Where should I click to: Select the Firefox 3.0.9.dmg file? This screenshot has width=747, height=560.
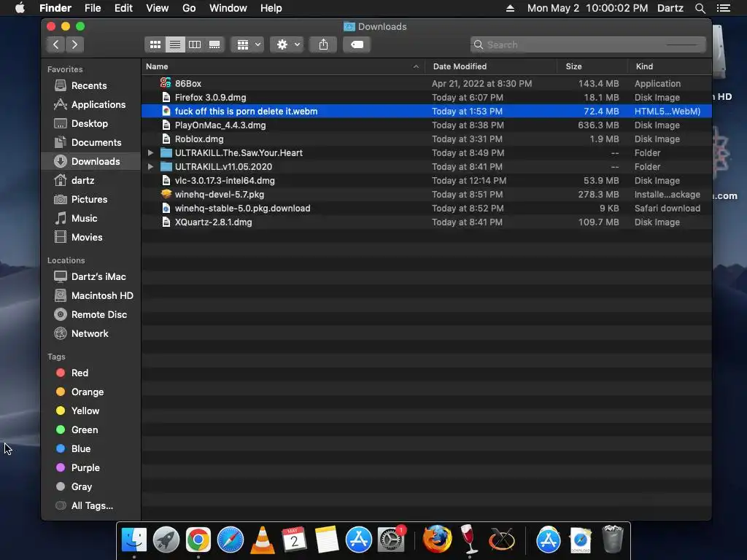pos(427,97)
